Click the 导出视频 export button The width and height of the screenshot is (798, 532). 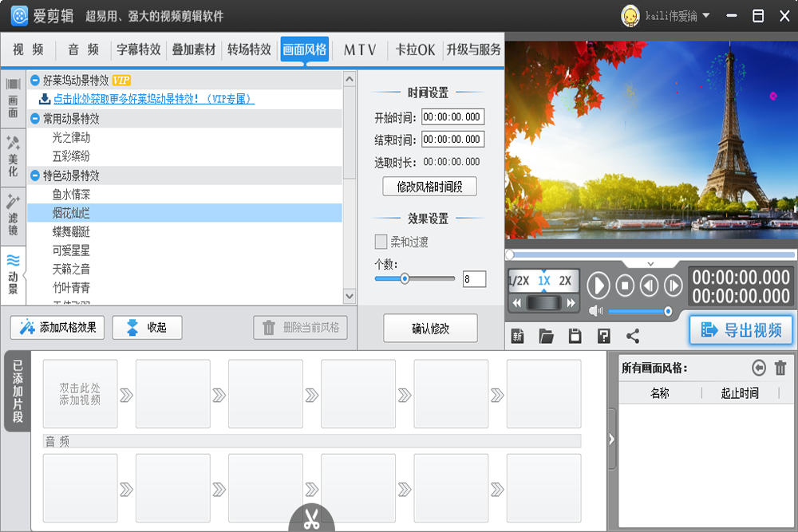(x=741, y=330)
